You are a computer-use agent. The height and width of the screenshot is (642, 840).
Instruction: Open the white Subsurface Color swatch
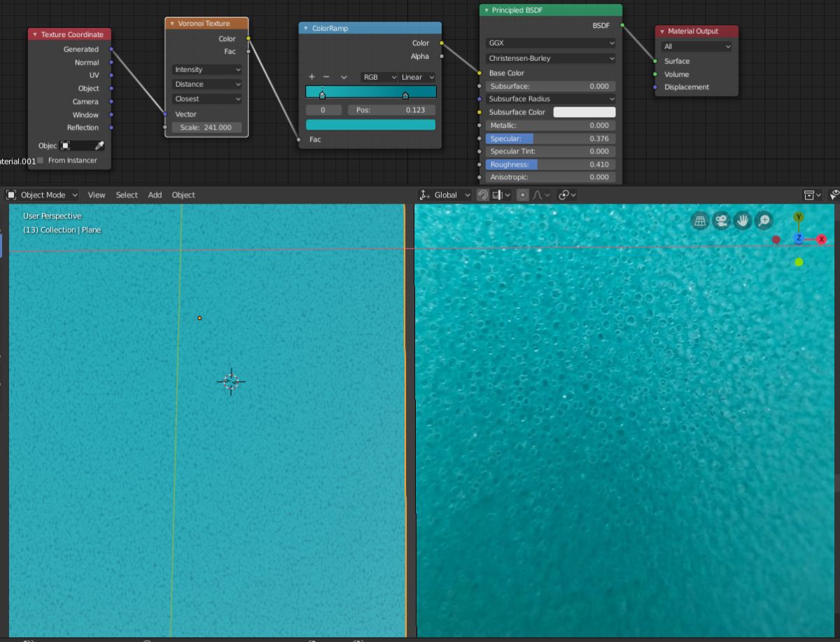click(x=584, y=112)
